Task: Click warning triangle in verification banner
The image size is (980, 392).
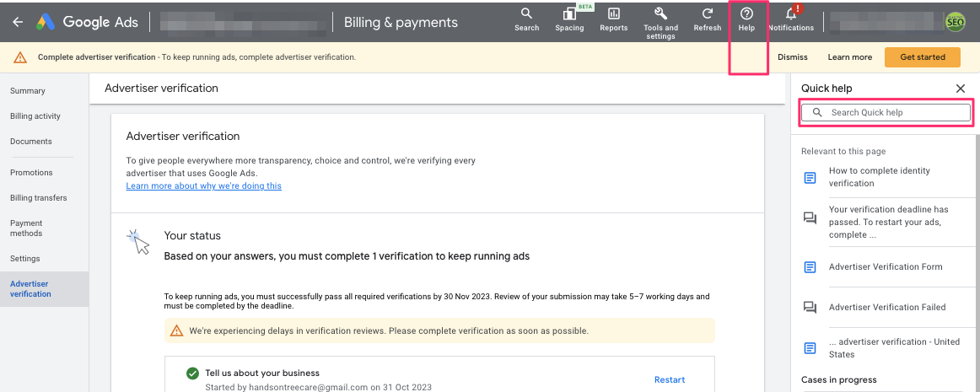Action: [20, 57]
